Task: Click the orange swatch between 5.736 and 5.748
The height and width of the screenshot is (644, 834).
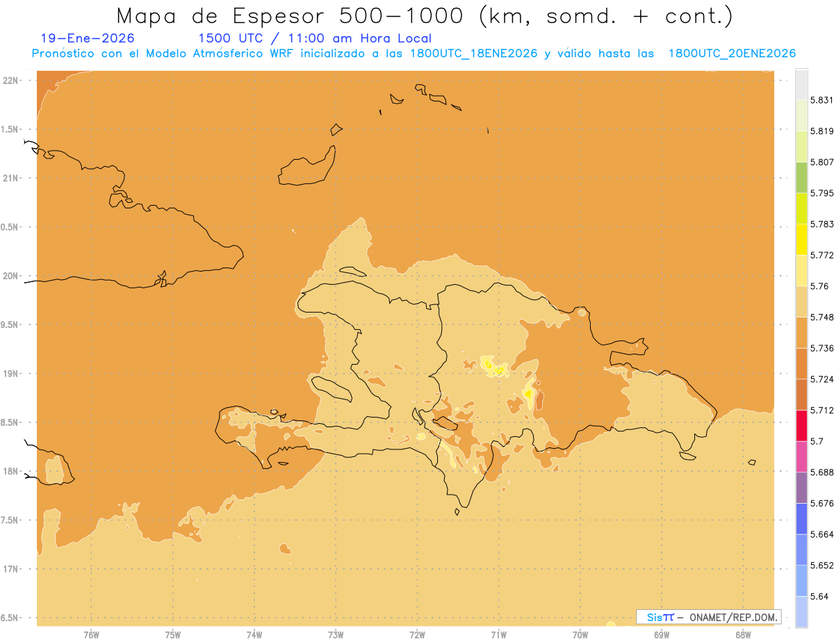Action: pyautogui.click(x=801, y=332)
